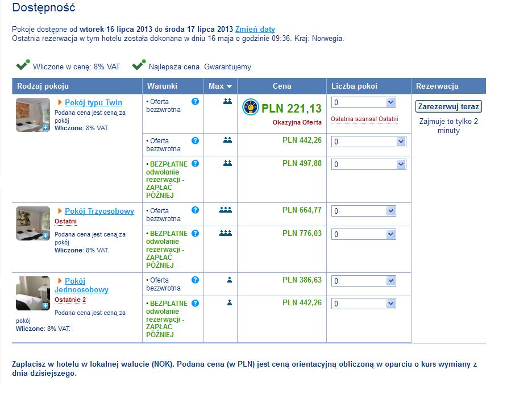Click the three-person occupancy icon for PLN 664,77

click(x=226, y=210)
